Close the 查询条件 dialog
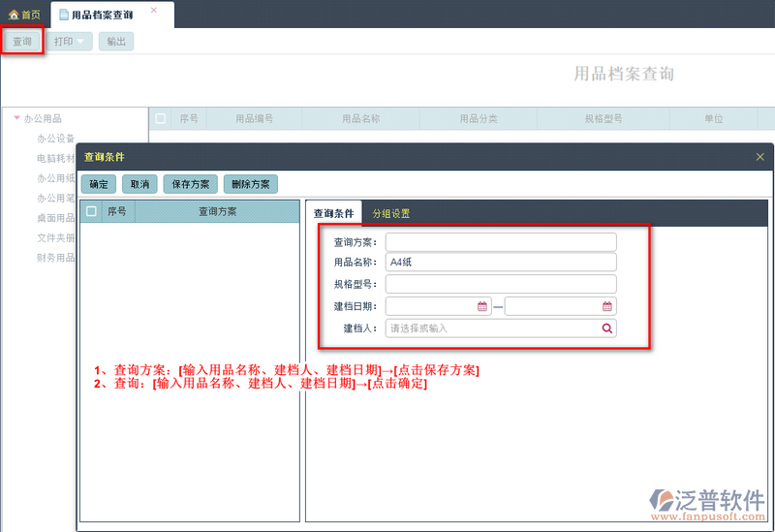775x532 pixels. coord(760,157)
